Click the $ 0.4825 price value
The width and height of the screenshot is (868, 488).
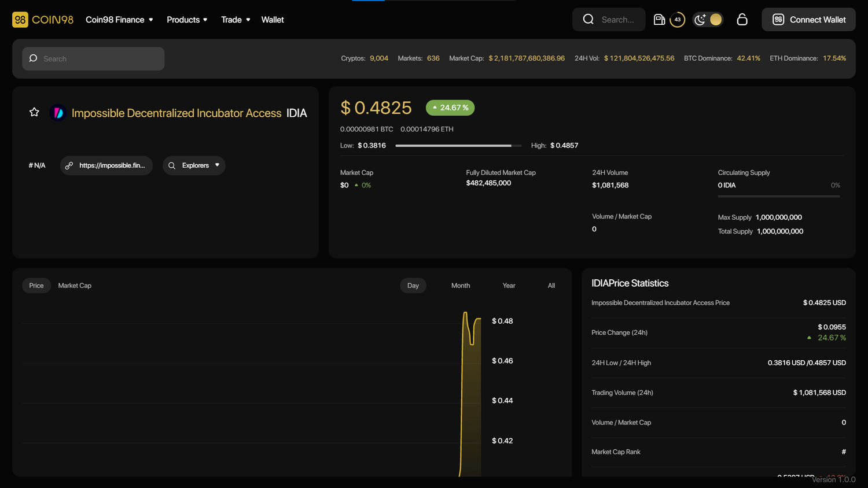(376, 108)
